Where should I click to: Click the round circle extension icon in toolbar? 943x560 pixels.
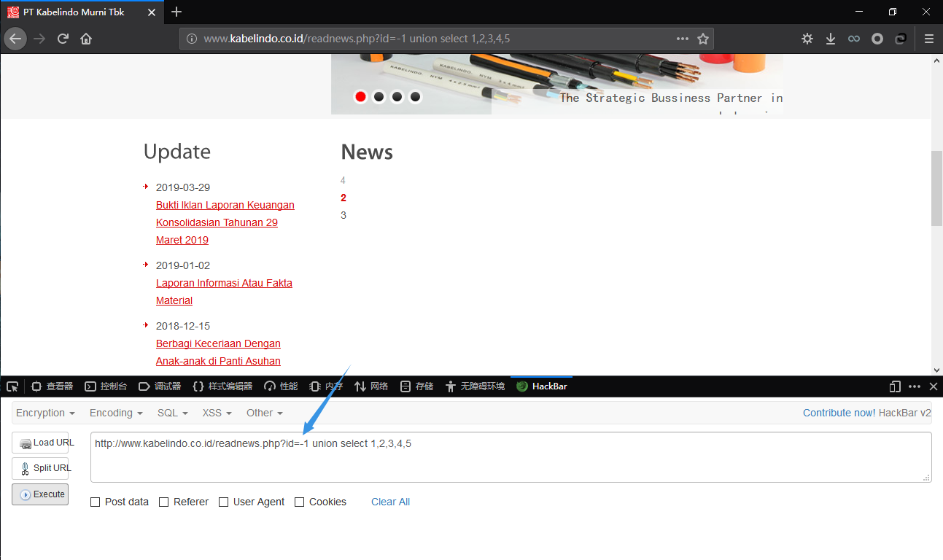coord(877,39)
